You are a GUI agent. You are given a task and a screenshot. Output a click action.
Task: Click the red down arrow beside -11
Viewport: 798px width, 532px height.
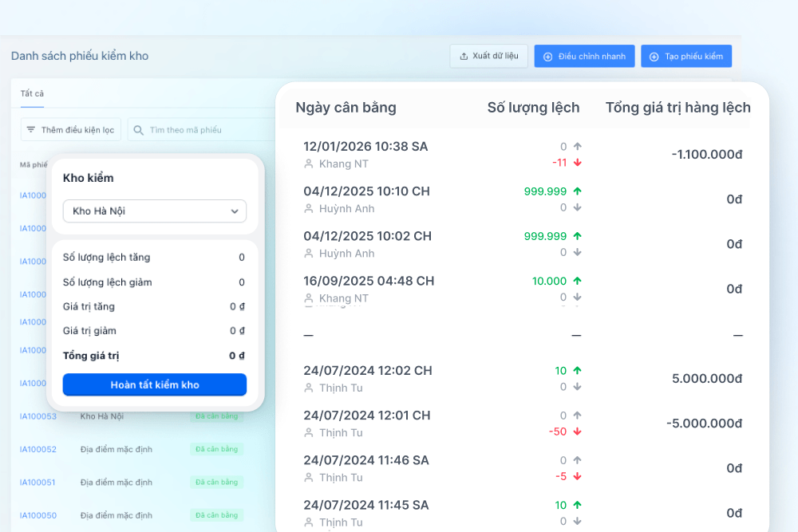click(x=577, y=163)
